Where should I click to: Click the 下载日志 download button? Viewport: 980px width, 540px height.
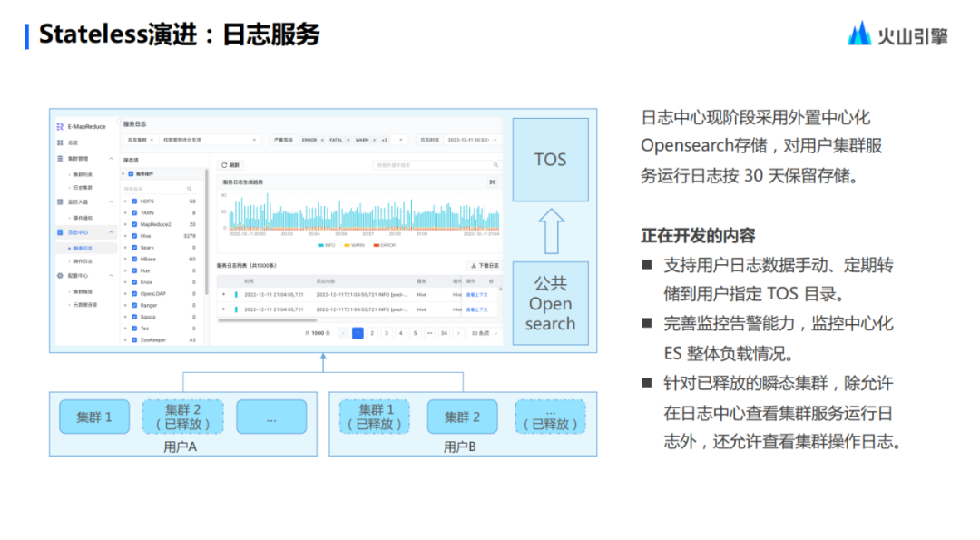click(x=485, y=266)
